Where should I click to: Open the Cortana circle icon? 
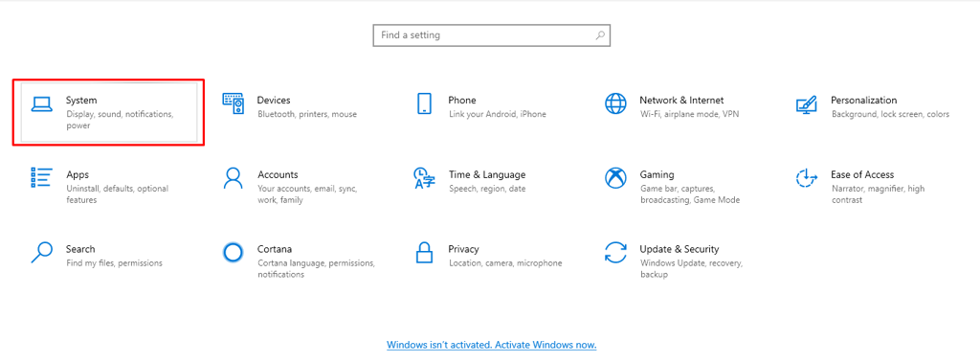coord(233,252)
